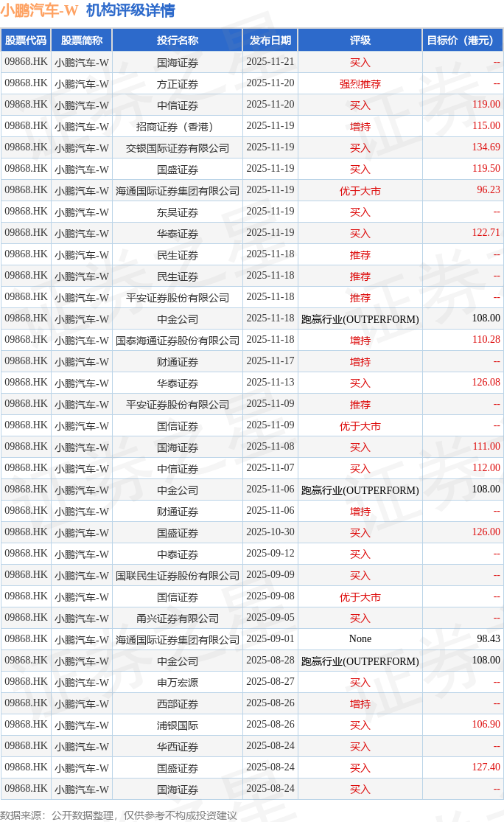The width and height of the screenshot is (504, 822).
Task: Select the 中泰证券 cell
Action: (178, 554)
